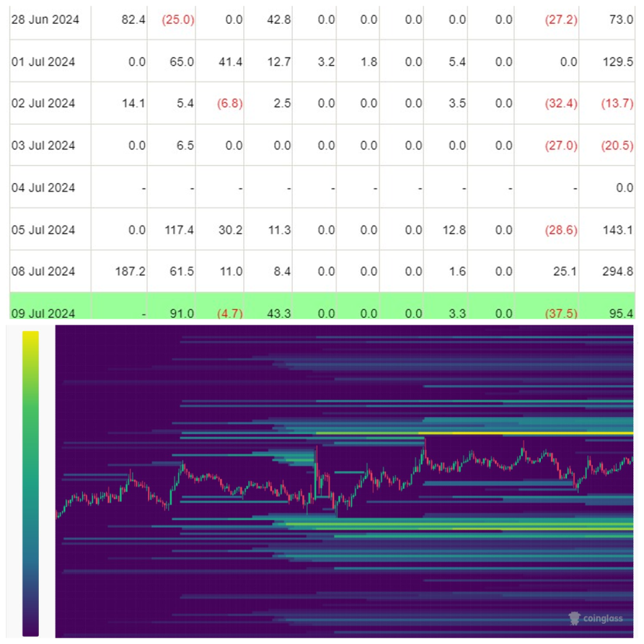Click the 30.2 cell

[x=230, y=229]
